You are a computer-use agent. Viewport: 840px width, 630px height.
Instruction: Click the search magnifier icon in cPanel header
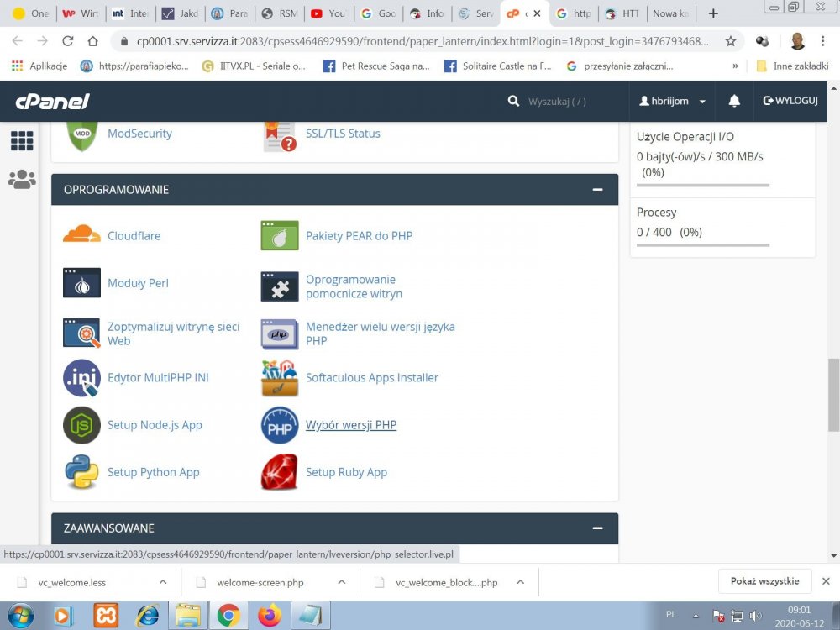click(513, 101)
